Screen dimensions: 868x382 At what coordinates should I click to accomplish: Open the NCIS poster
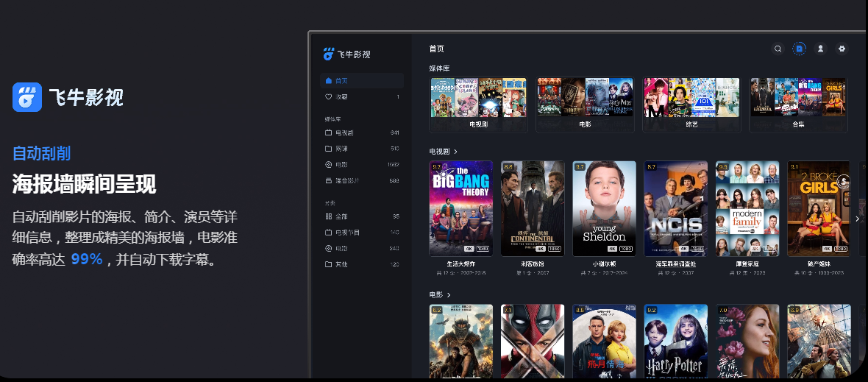pyautogui.click(x=676, y=209)
